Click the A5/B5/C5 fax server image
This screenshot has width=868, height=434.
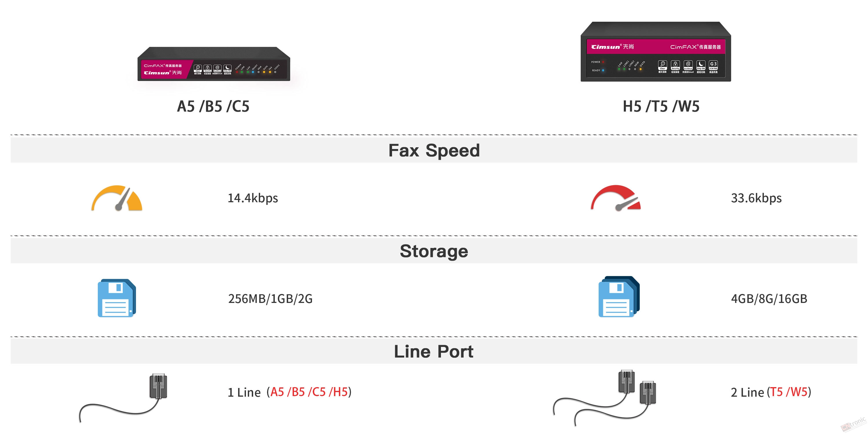click(214, 64)
